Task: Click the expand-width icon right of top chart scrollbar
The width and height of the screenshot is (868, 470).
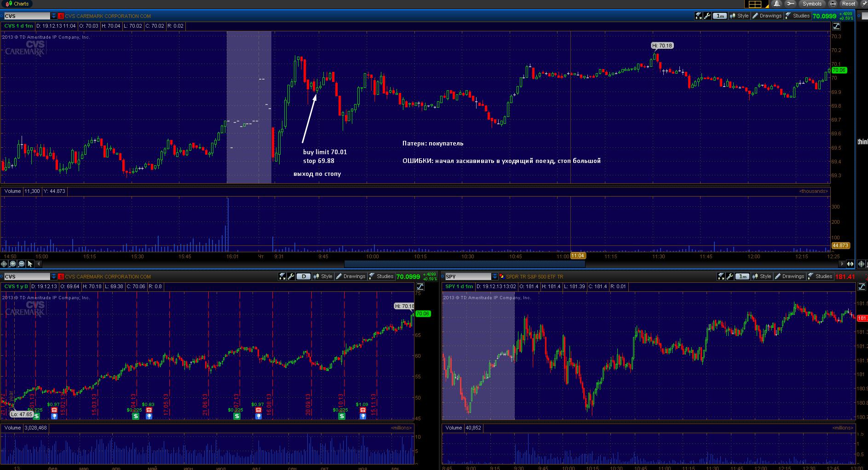Action: (x=850, y=264)
